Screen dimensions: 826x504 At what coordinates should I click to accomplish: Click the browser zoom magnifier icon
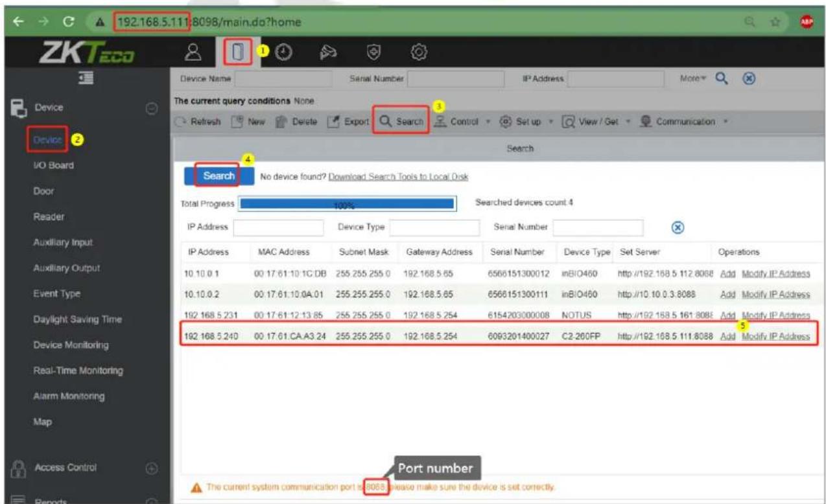click(749, 21)
